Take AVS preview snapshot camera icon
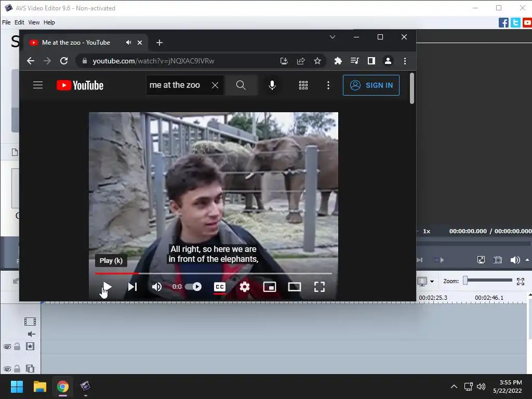This screenshot has width=532, height=399. coord(498,260)
